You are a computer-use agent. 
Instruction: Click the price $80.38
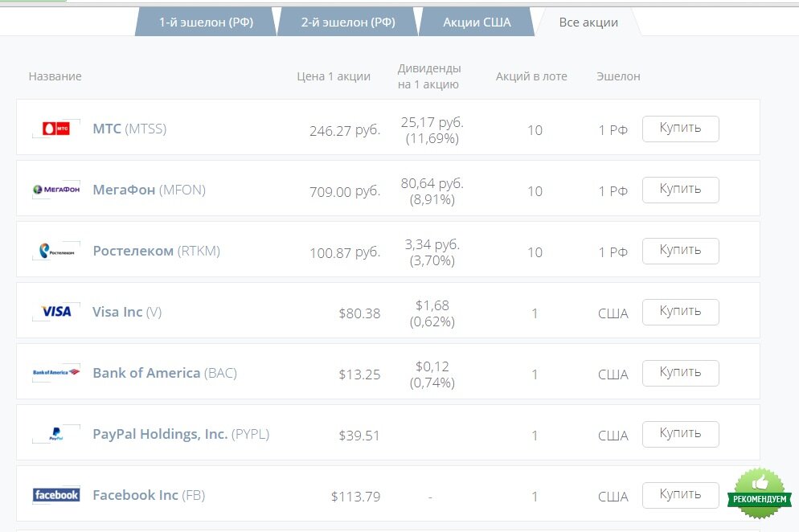359,313
